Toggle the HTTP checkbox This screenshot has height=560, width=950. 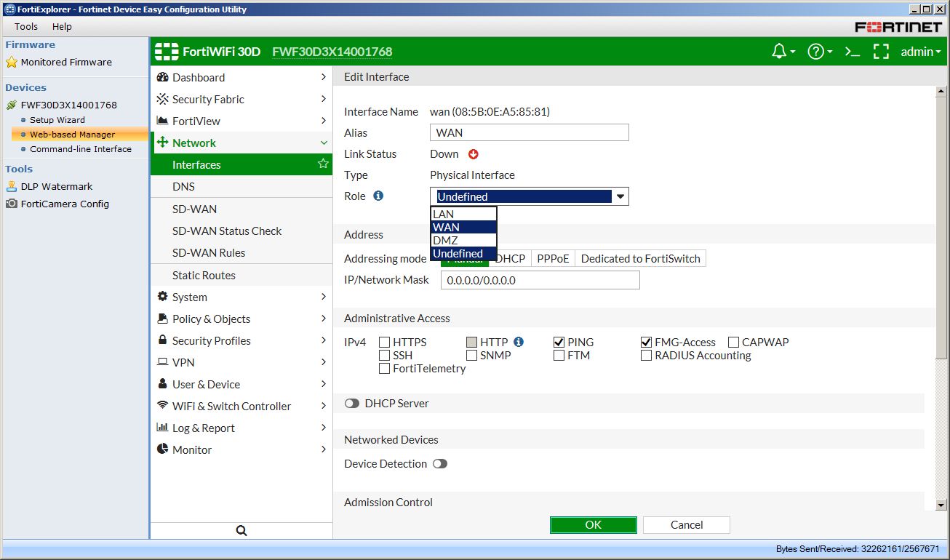[x=471, y=342]
